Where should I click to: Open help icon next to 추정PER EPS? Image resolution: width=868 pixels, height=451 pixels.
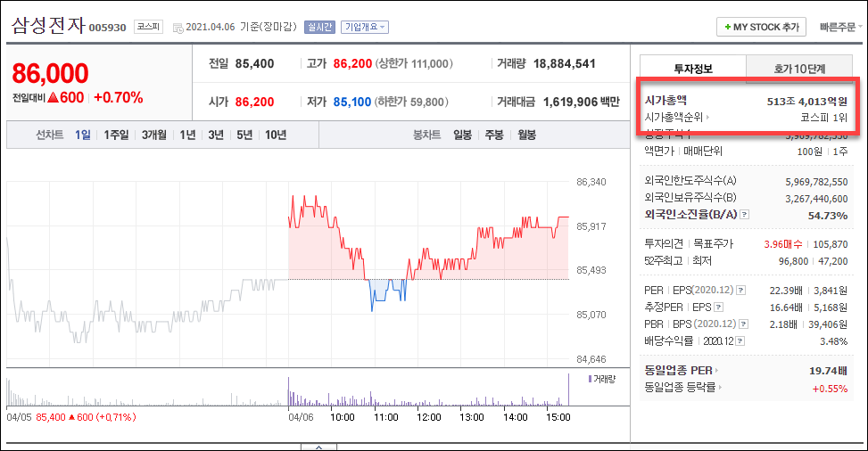[718, 307]
